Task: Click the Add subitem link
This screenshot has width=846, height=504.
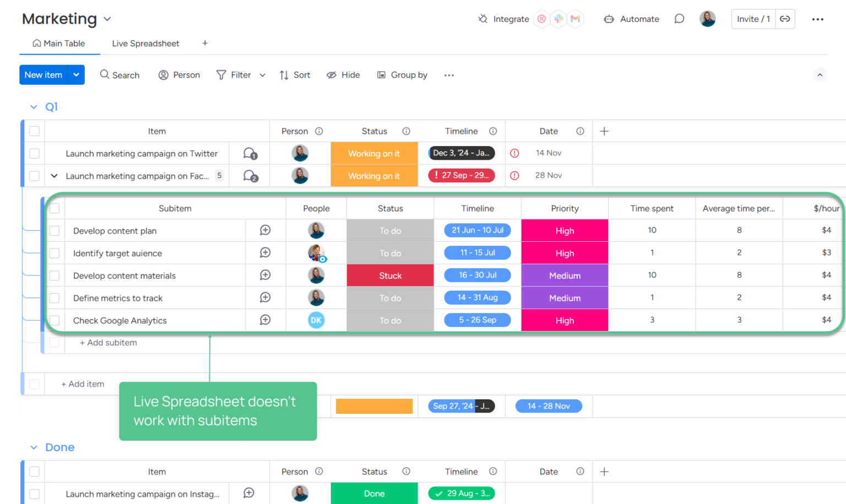Action: point(108,343)
